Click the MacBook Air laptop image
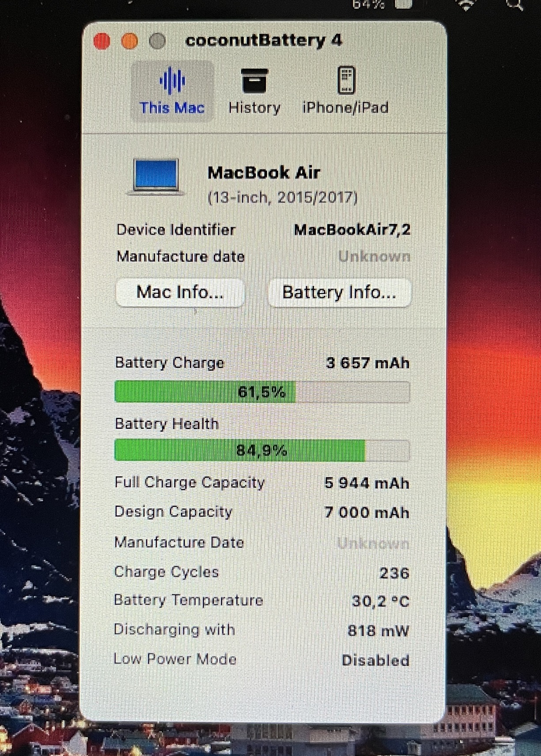 click(x=156, y=177)
